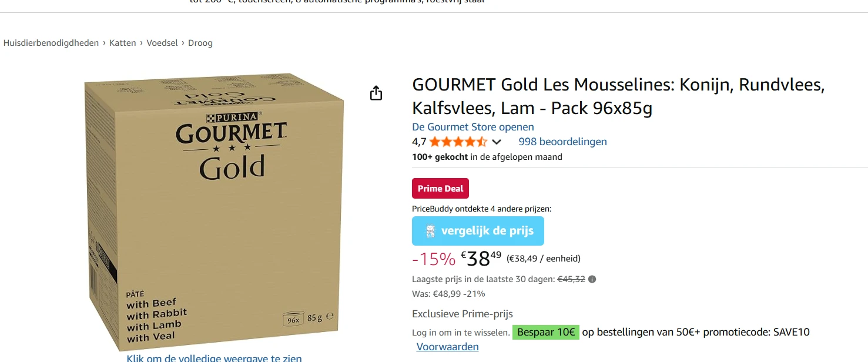The width and height of the screenshot is (868, 362).
Task: Click the orange star rating icons
Action: click(x=458, y=142)
